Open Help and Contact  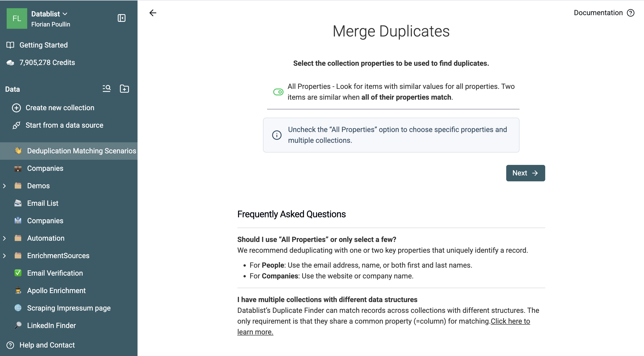click(x=41, y=345)
